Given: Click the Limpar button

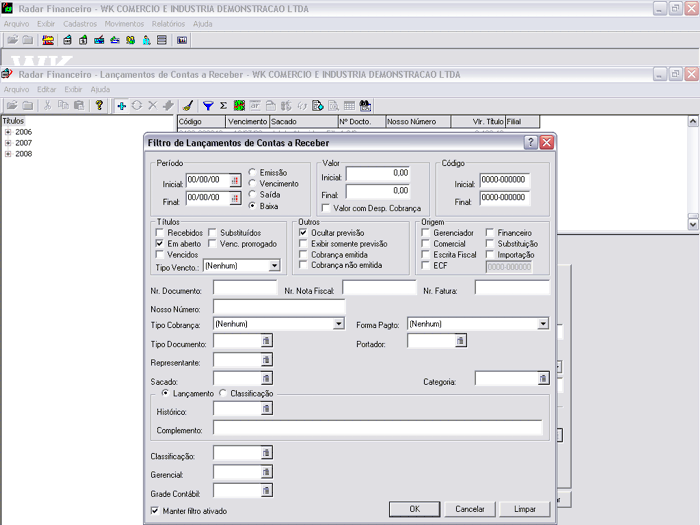Looking at the screenshot, I should (525, 509).
